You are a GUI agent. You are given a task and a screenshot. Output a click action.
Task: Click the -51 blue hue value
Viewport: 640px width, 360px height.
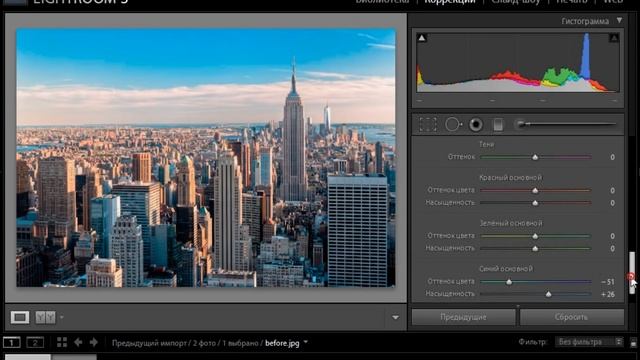coord(608,282)
